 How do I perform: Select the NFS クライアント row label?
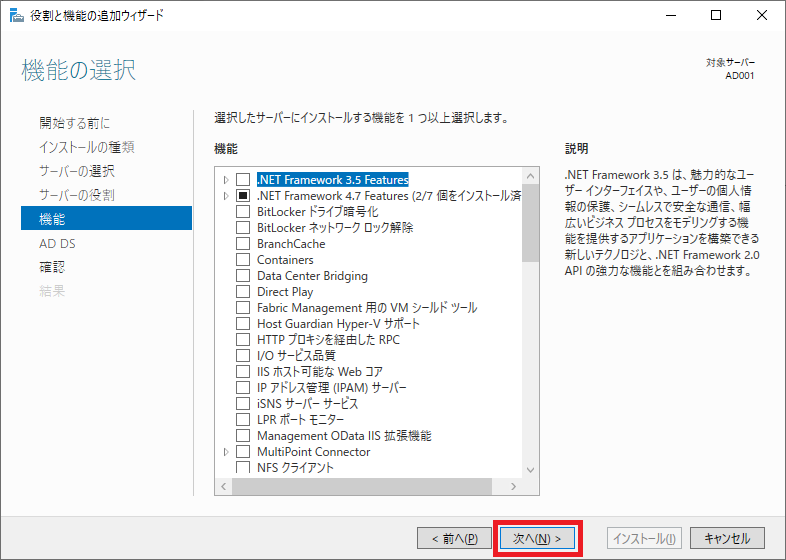(x=295, y=468)
